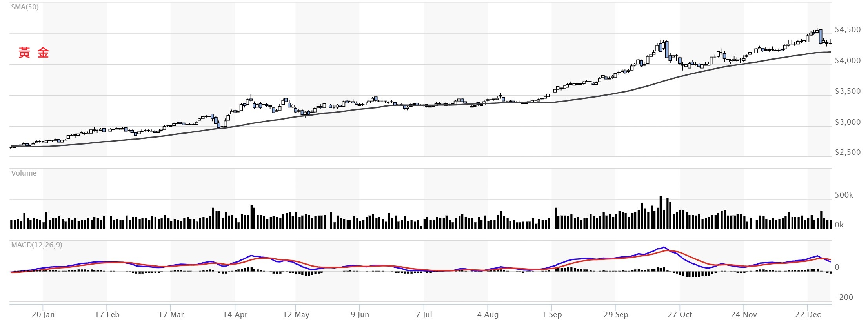
Task: Select the 27 Oct date marker
Action: (680, 314)
